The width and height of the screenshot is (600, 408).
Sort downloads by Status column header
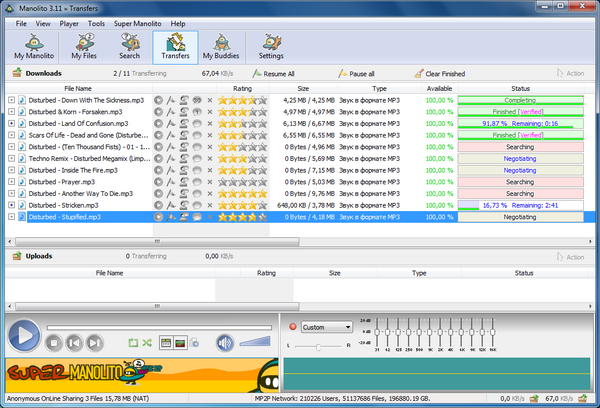(520, 88)
